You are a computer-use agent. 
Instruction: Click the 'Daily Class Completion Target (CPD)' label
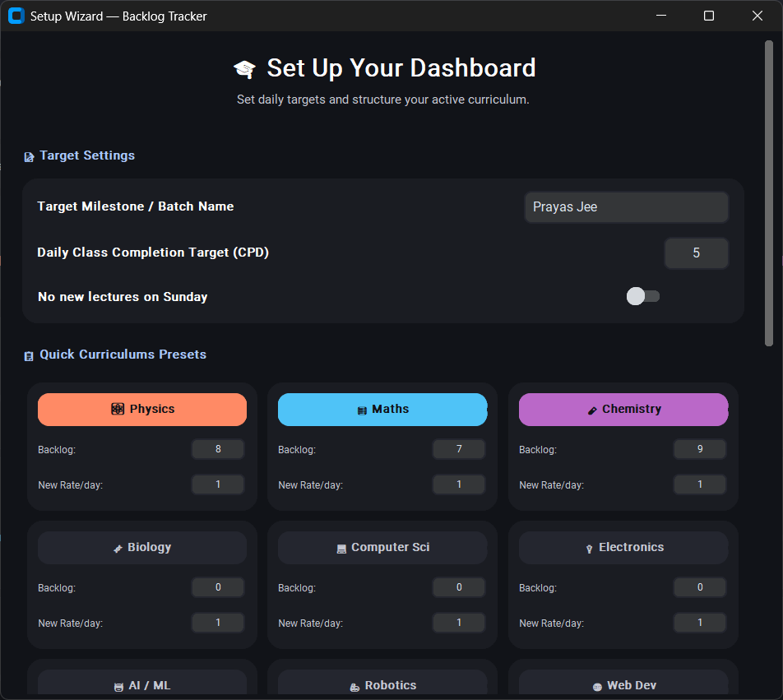pyautogui.click(x=153, y=253)
